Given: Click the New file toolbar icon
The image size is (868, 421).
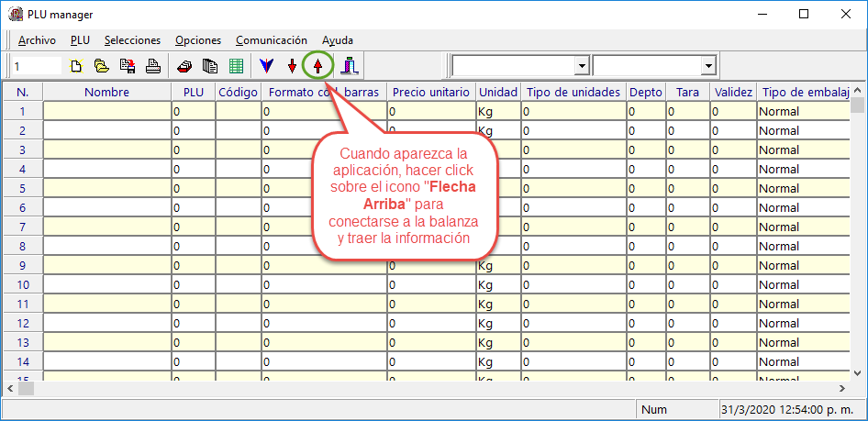Looking at the screenshot, I should [x=78, y=66].
